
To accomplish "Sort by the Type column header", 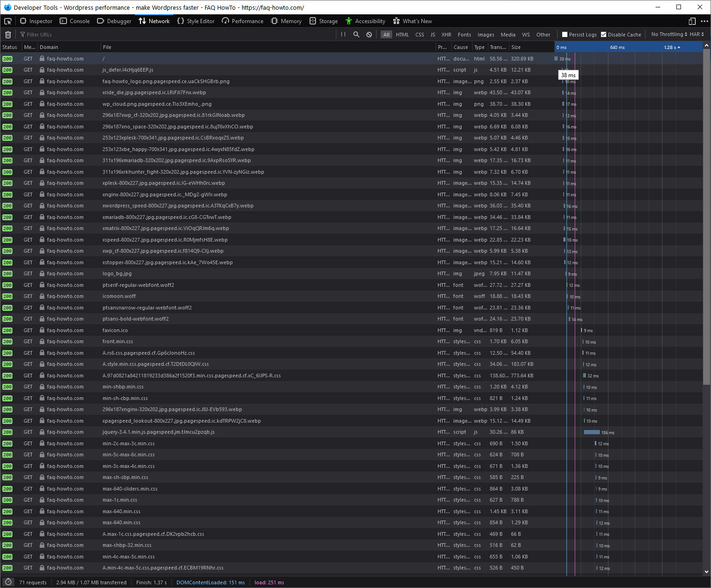I will (480, 47).
